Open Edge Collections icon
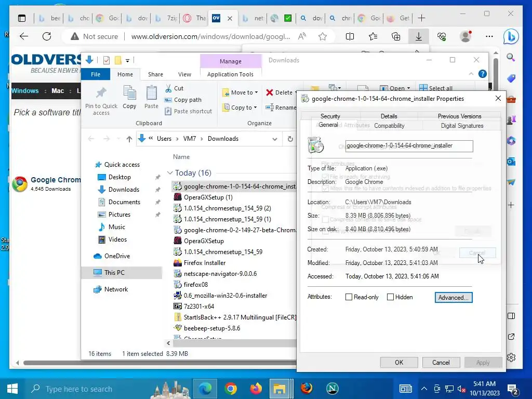532x399 pixels. [396, 36]
